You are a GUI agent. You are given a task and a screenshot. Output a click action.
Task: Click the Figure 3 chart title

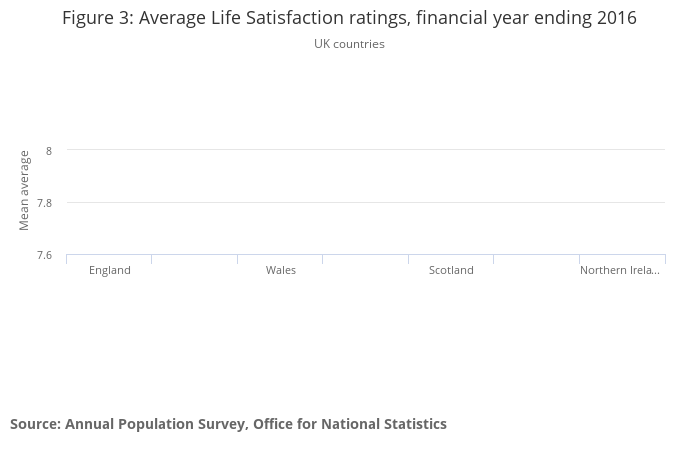(x=349, y=18)
